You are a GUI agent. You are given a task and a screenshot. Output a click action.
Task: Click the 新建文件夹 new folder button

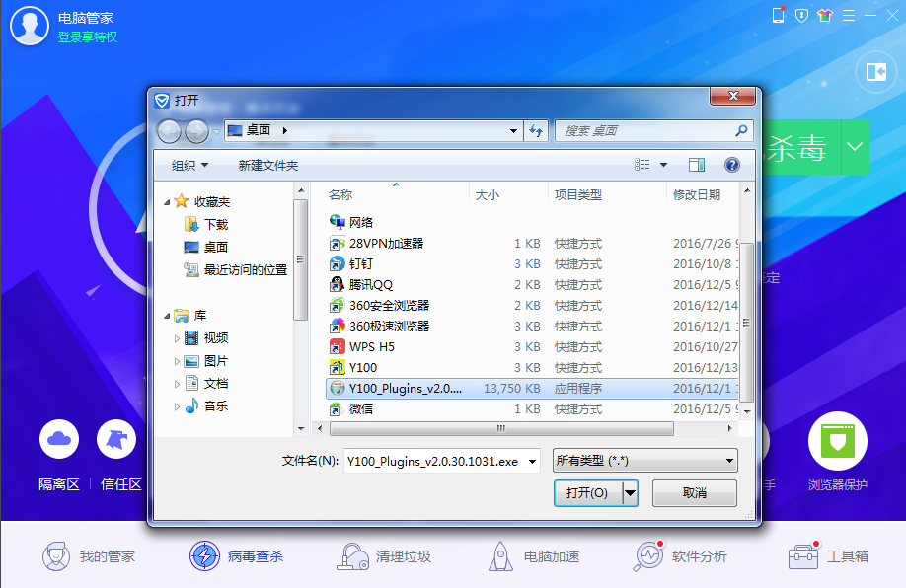click(267, 165)
